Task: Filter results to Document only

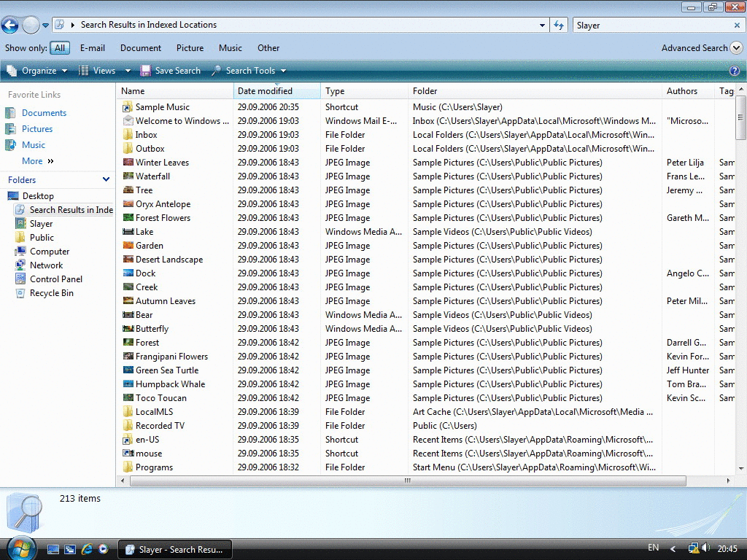Action: coord(141,48)
